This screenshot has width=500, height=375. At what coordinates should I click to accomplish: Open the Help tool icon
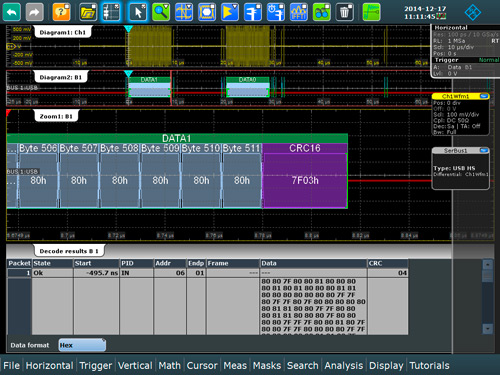coord(61,12)
